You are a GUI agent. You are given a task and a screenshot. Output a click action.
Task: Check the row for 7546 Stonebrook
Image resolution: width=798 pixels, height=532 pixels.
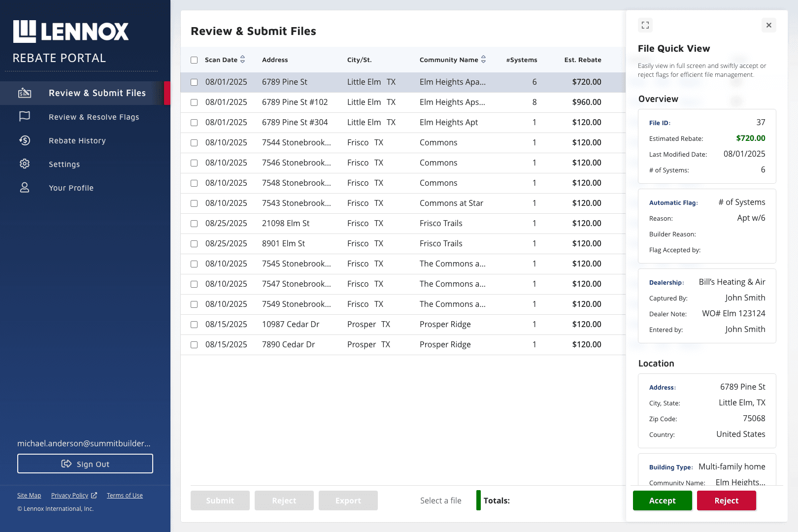pyautogui.click(x=194, y=163)
